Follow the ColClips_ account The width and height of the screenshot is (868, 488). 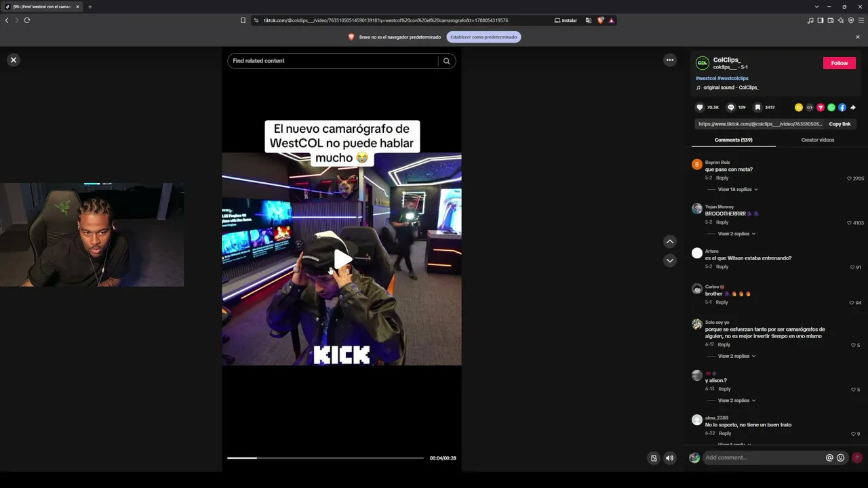(x=840, y=63)
